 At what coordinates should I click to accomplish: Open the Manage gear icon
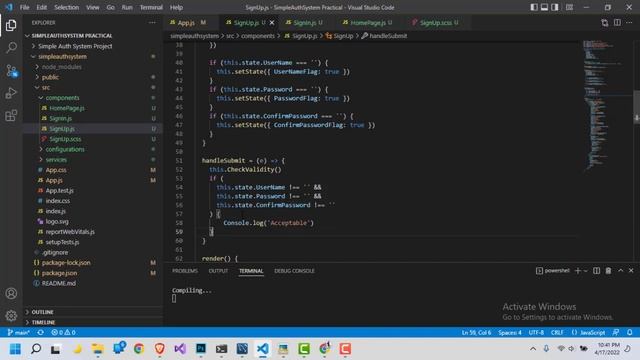click(11, 315)
